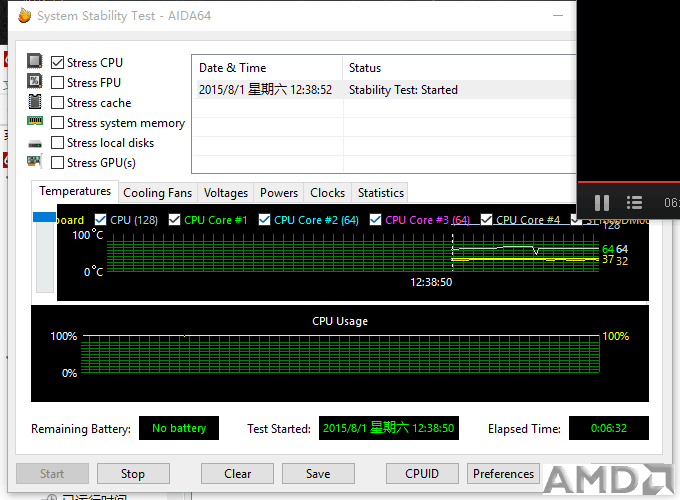Click the FPU percent icon beside Stress FPU
Screen dimensions: 680x500
tap(35, 81)
